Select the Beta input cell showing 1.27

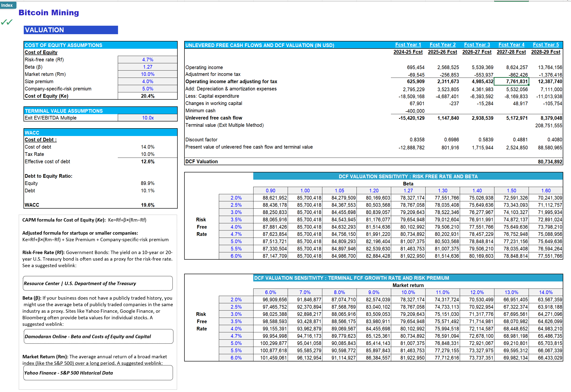point(148,67)
